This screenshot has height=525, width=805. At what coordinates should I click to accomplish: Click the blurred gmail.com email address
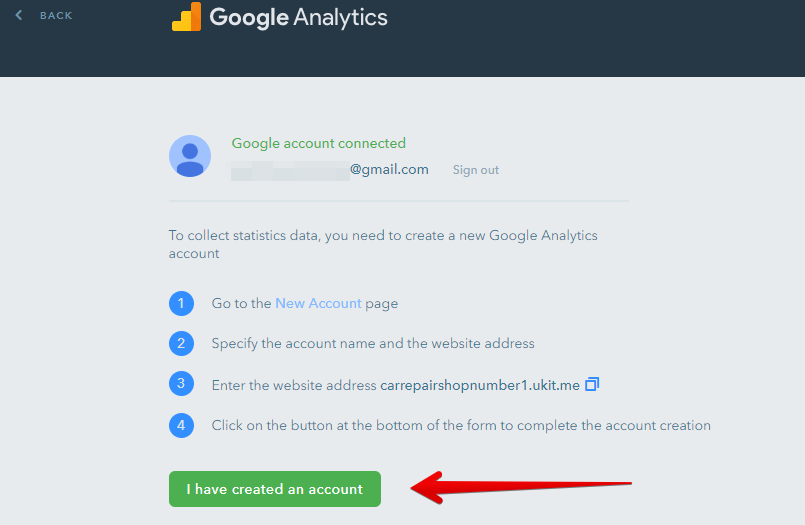(x=330, y=170)
